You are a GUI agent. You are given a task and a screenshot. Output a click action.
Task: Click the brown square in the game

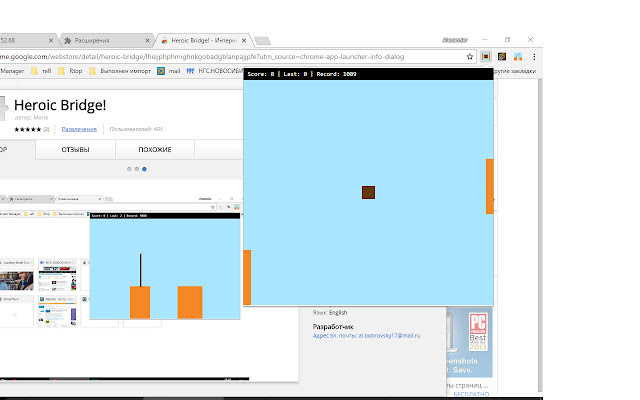[368, 192]
